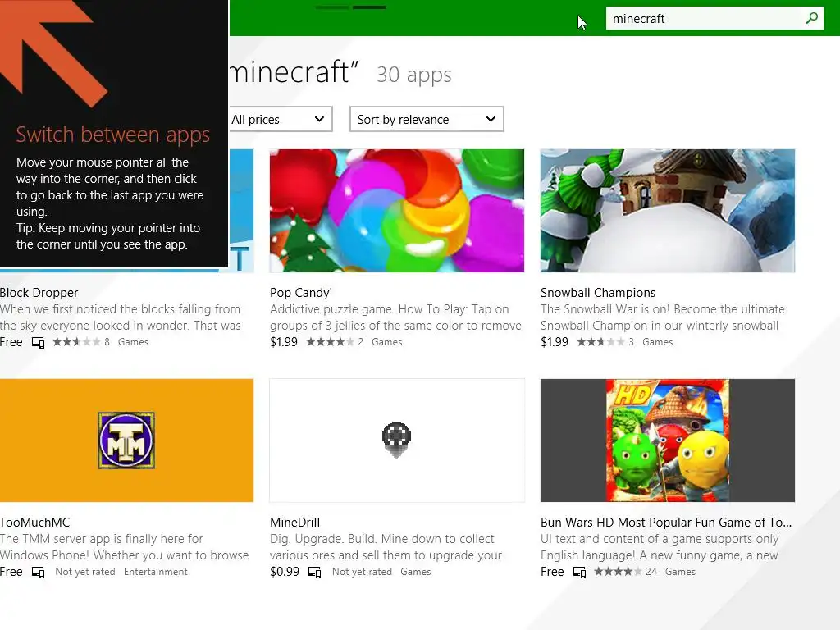Open the All prices dropdown
The image size is (840, 630).
(x=281, y=120)
